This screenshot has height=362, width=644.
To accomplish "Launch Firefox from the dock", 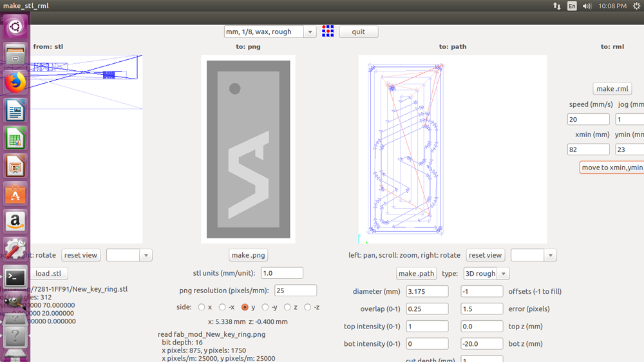I will point(15,82).
